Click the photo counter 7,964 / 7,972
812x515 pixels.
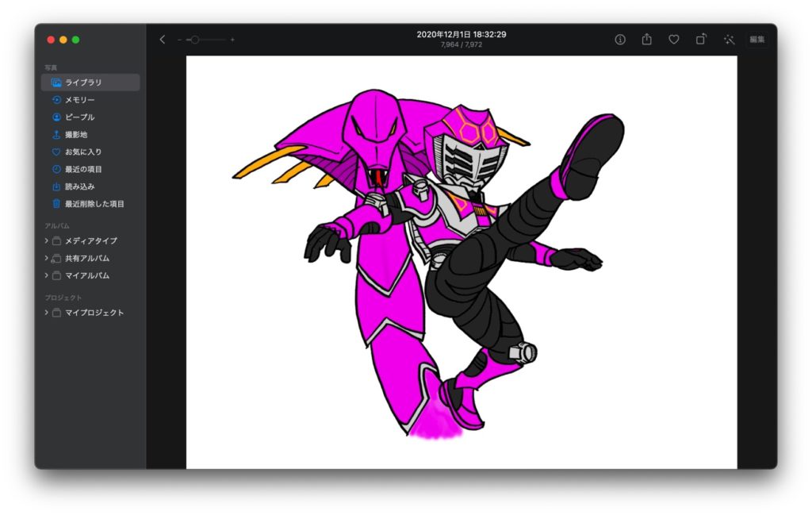tap(462, 44)
